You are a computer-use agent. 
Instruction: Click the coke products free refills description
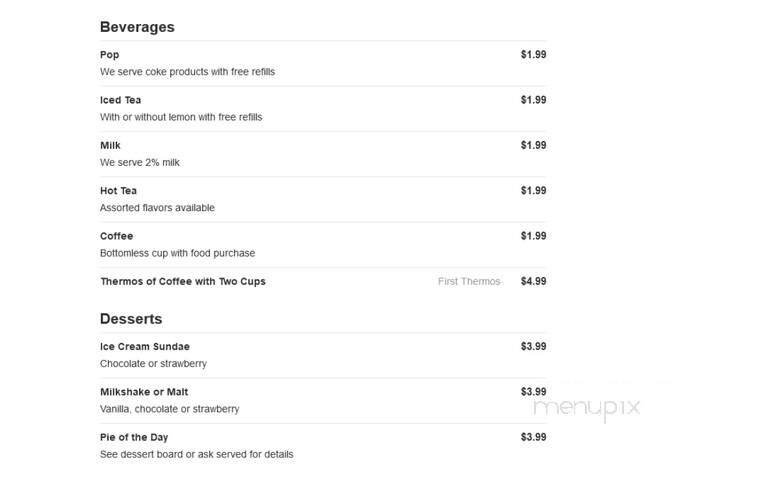pos(188,72)
